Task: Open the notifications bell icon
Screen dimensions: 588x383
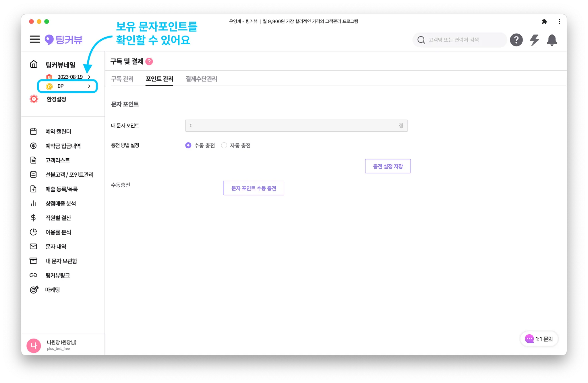Action: pos(552,40)
